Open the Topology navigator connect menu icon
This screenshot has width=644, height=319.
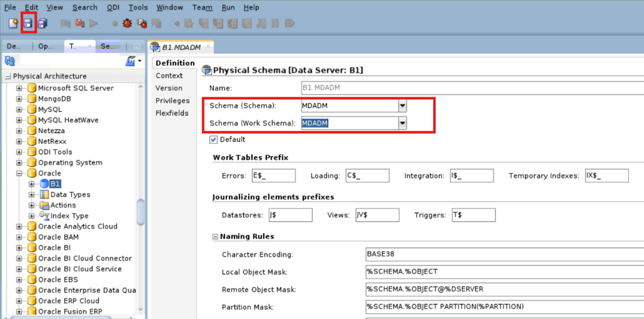[133, 61]
